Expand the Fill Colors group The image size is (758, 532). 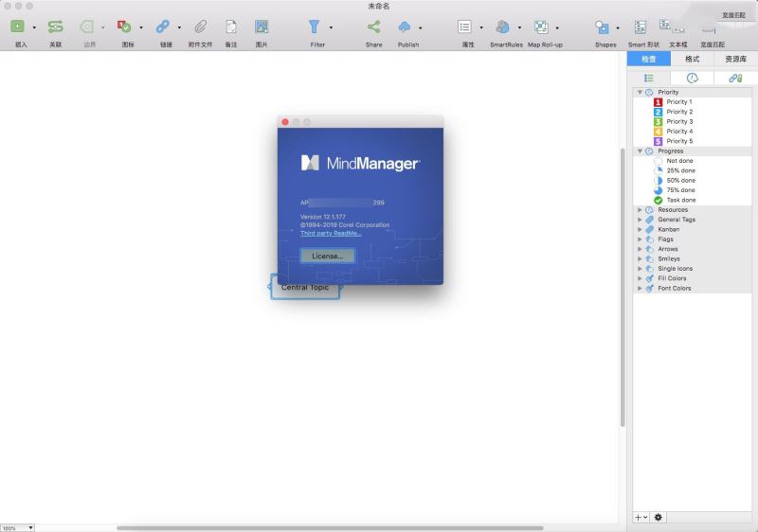pyautogui.click(x=640, y=278)
